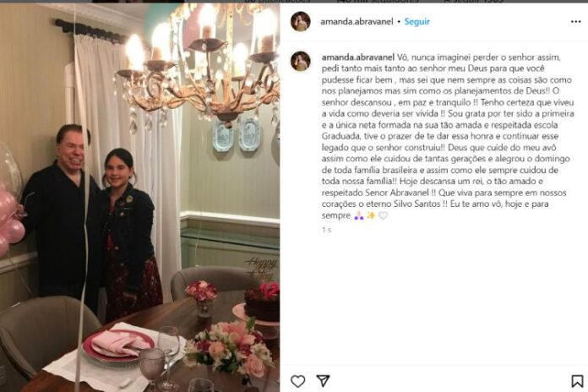The height and width of the screenshot is (392, 588).
Task: Click the blue wall plates in photo
Action: pos(237,135)
